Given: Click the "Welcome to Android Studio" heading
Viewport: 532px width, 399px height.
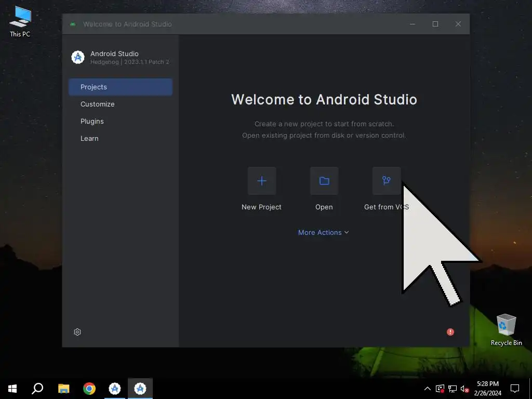Looking at the screenshot, I should click(324, 99).
